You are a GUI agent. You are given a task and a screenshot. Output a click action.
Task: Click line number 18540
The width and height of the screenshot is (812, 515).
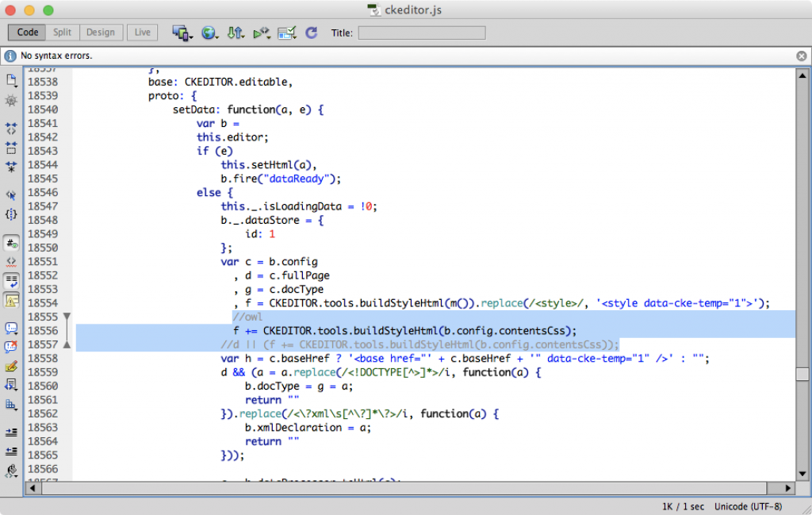[43, 110]
